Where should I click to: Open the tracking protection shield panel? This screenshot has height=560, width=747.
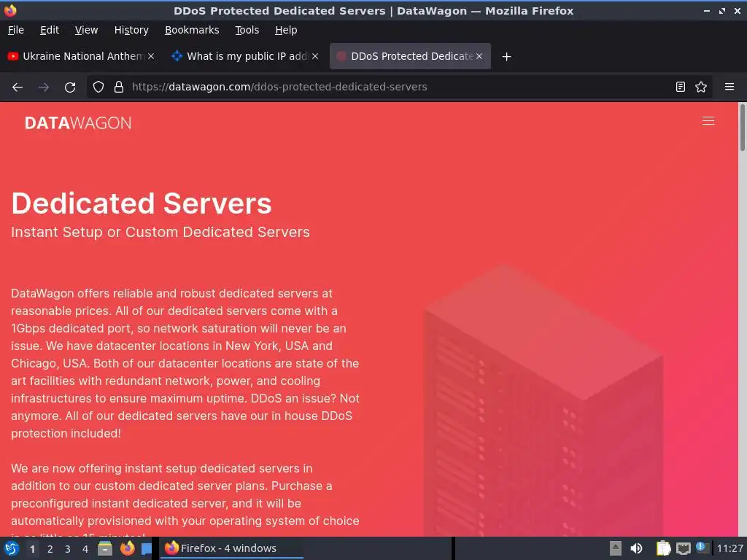(x=98, y=87)
